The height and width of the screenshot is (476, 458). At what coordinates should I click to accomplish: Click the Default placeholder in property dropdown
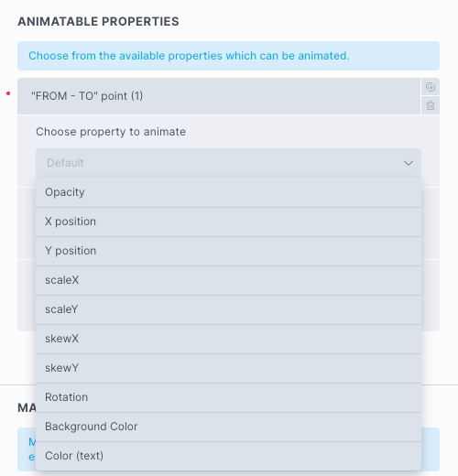(65, 163)
